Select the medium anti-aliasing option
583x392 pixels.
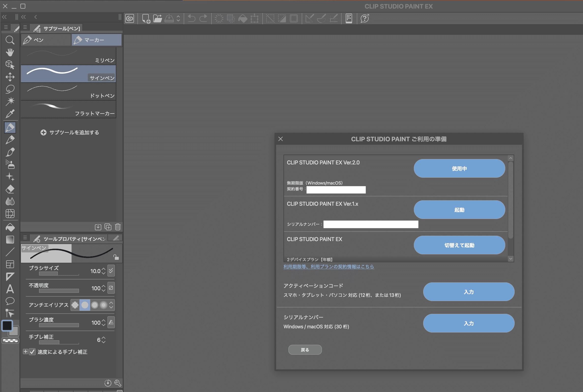click(94, 305)
